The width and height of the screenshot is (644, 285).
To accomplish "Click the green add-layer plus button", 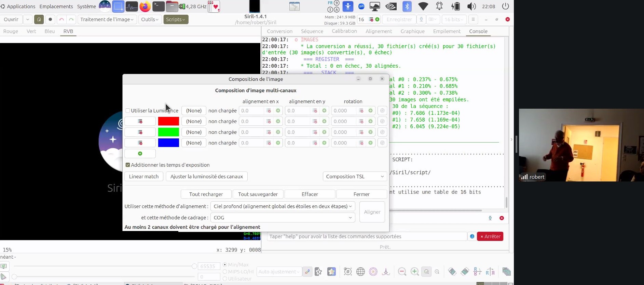I will (x=140, y=154).
